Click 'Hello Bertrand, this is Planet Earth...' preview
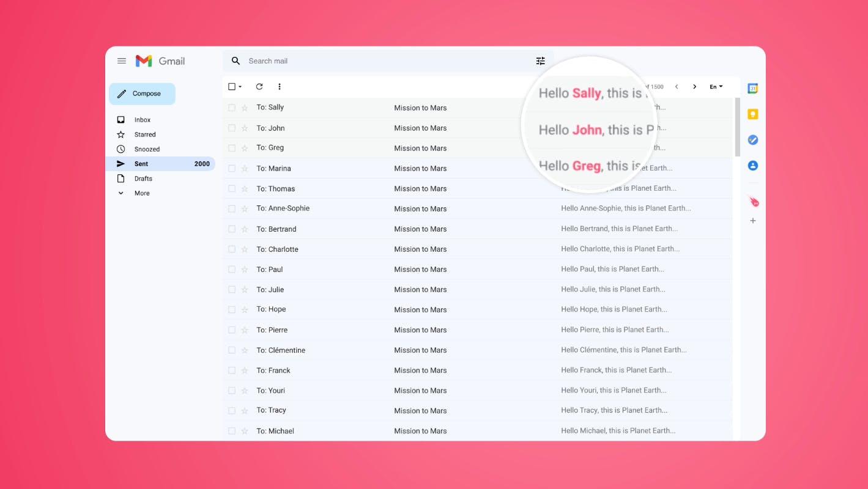The width and height of the screenshot is (868, 489). click(x=619, y=229)
